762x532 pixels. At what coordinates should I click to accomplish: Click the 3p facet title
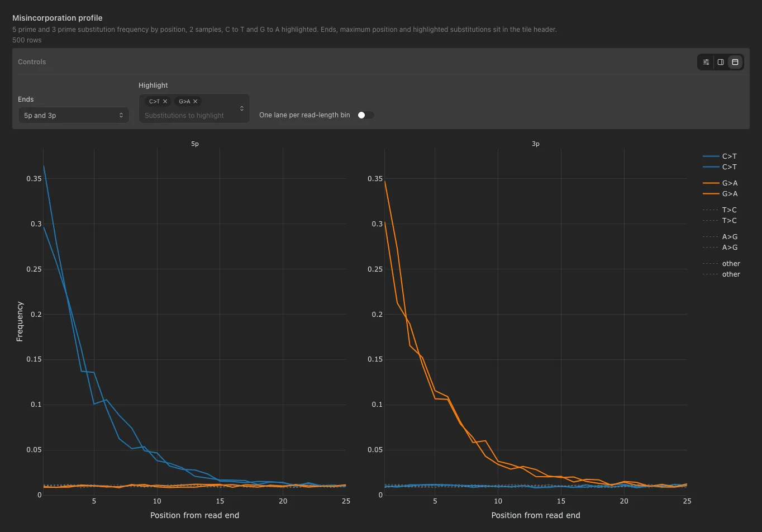pyautogui.click(x=536, y=144)
